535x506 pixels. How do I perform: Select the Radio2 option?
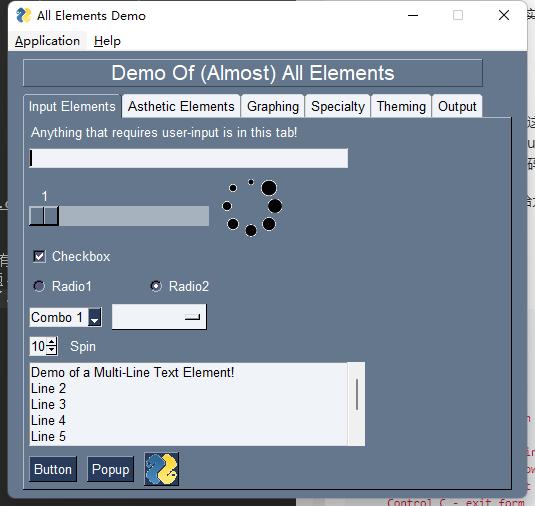tap(156, 286)
